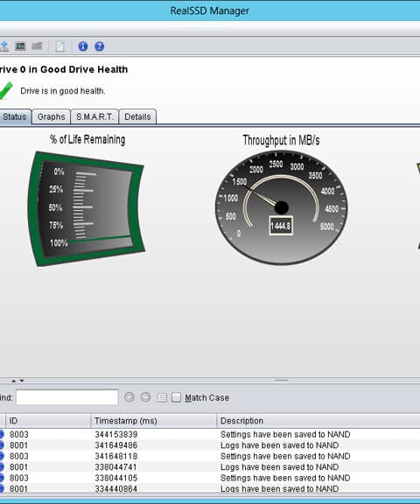The width and height of the screenshot is (420, 504).
Task: Expand log pane with the small down arrow
Action: (22, 381)
